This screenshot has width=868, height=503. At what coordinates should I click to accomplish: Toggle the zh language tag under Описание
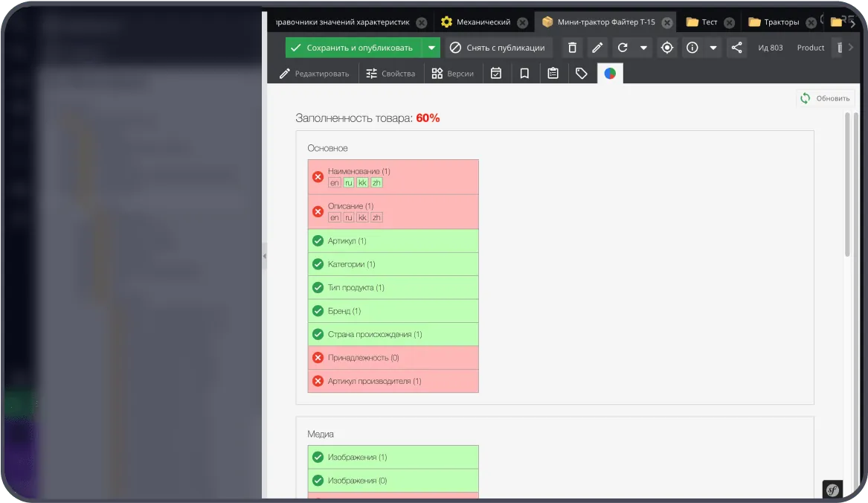coord(376,218)
